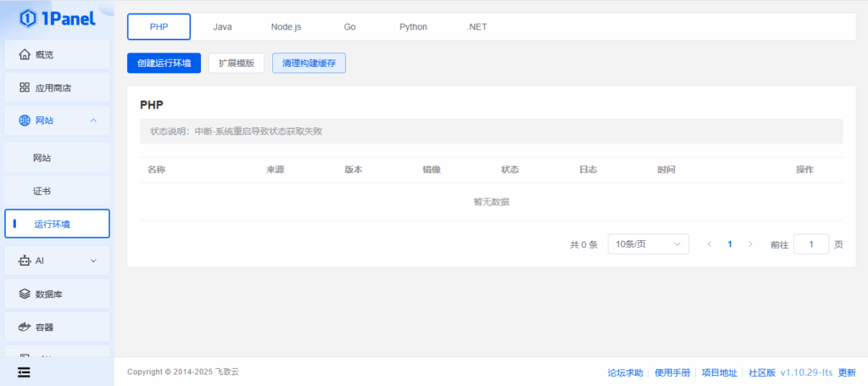Open the 应用商店 grid icon
The width and height of the screenshot is (868, 386).
(25, 87)
